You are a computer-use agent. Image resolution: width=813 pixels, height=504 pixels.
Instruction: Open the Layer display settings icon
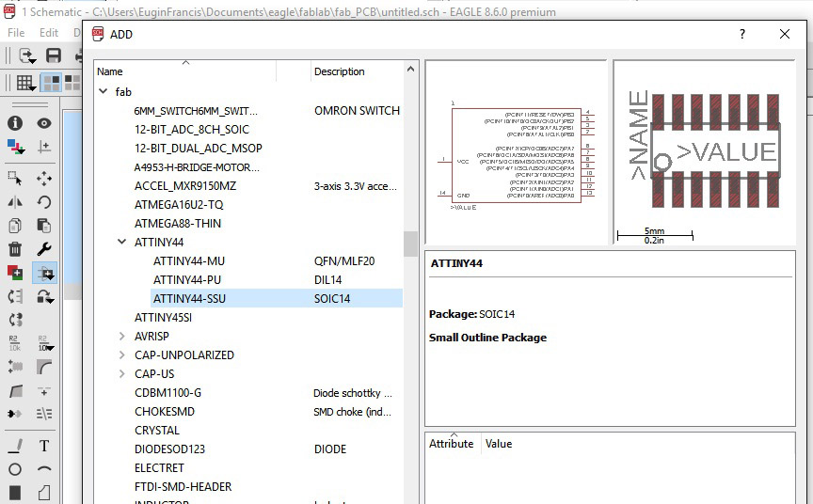(16, 147)
